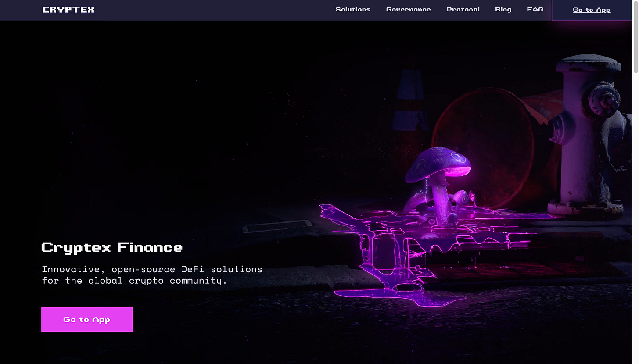Open the Governance menu item
Image resolution: width=639 pixels, height=364 pixels.
408,9
